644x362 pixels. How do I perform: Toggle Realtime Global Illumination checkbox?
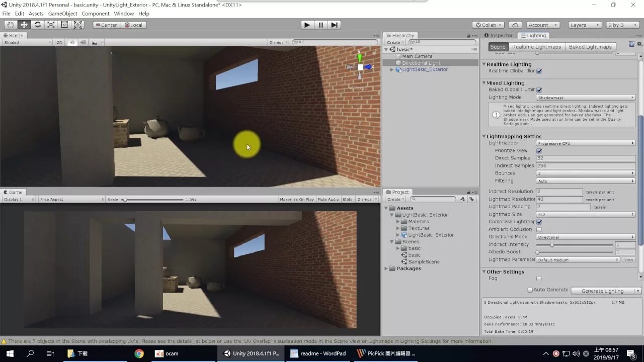[x=539, y=71]
